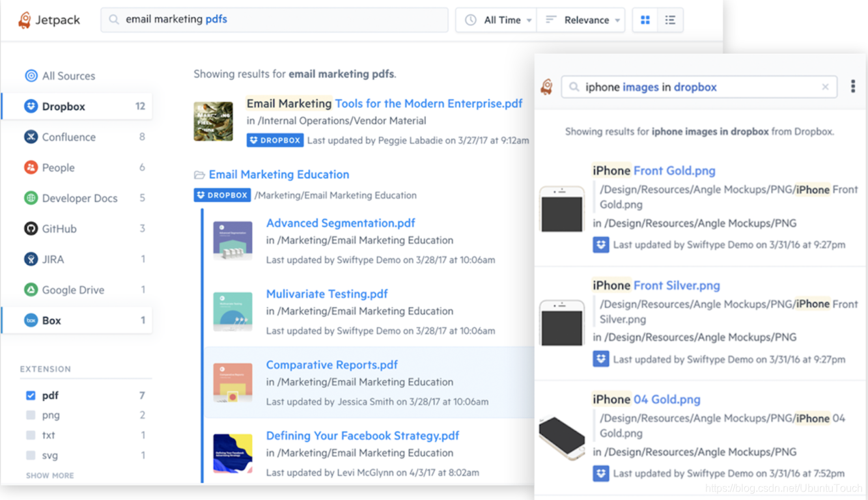Viewport: 868px width, 500px height.
Task: Click the Box source icon
Action: [31, 320]
